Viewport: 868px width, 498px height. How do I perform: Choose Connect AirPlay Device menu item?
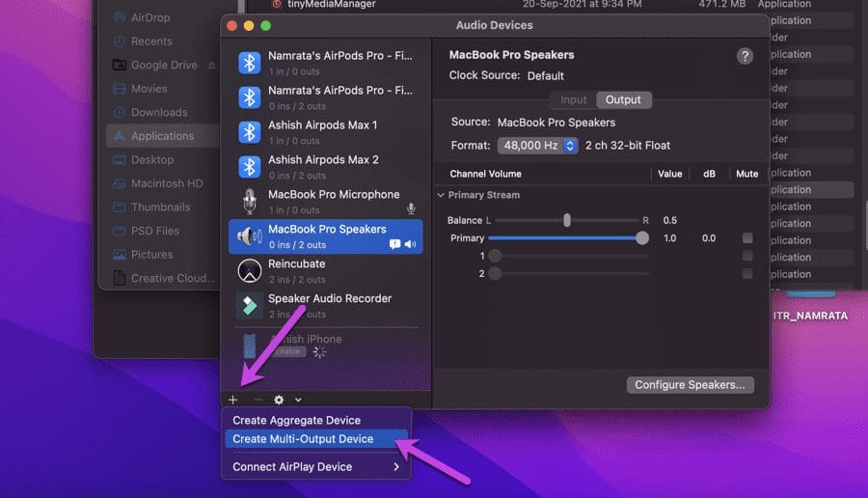pyautogui.click(x=316, y=467)
